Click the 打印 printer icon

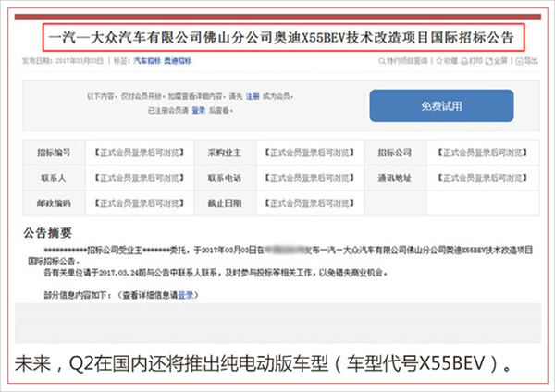tap(464, 61)
